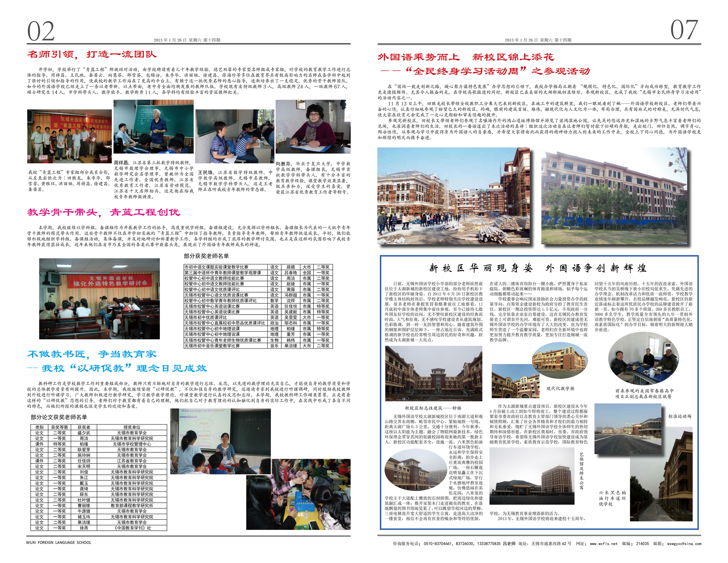Click the name "吕春艳" in the awards table
The image size is (728, 563).
click(290, 273)
